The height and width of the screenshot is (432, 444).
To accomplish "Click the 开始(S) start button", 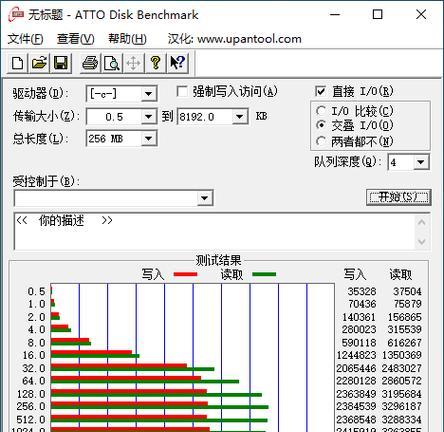I will pos(398,197).
